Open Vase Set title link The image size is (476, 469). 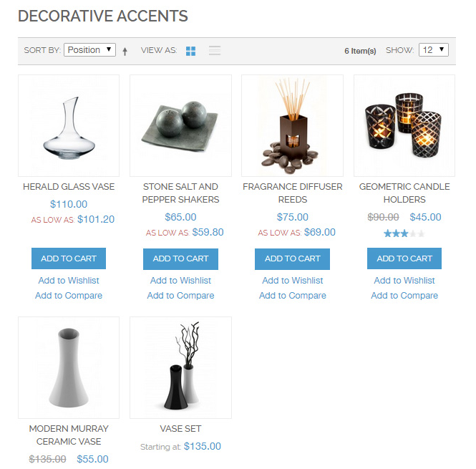pos(180,429)
